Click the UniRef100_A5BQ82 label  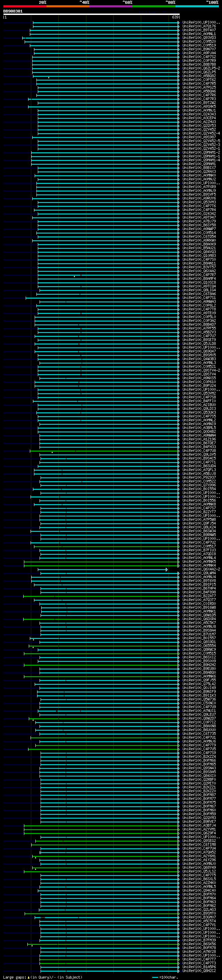click(199, 76)
